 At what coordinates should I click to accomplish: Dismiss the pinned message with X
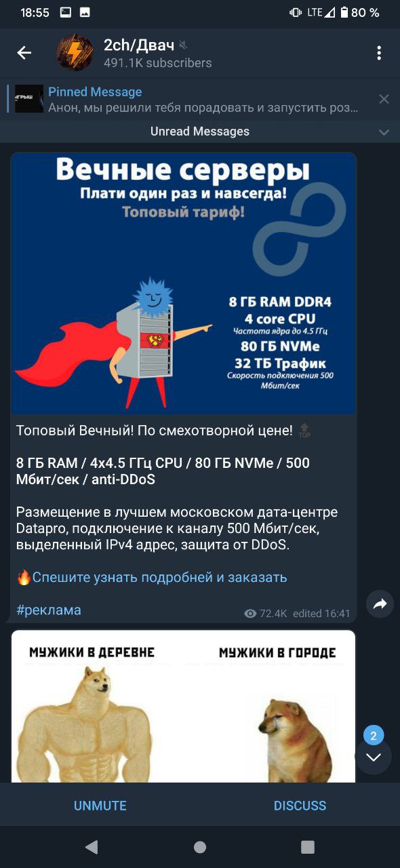(x=384, y=99)
